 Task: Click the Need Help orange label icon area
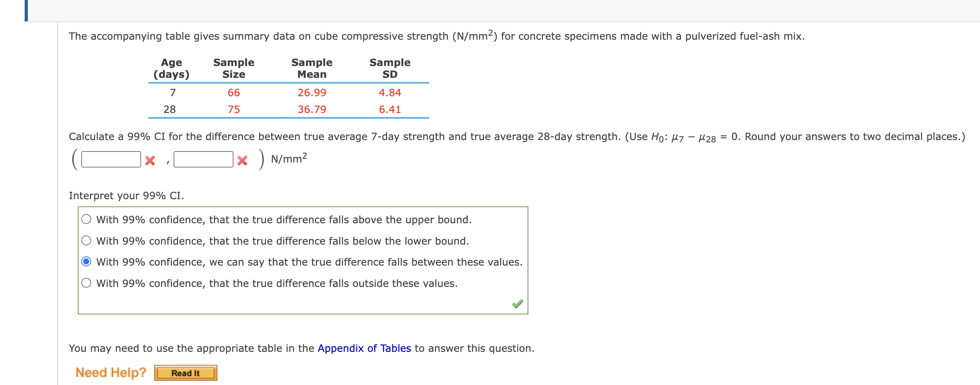(110, 372)
